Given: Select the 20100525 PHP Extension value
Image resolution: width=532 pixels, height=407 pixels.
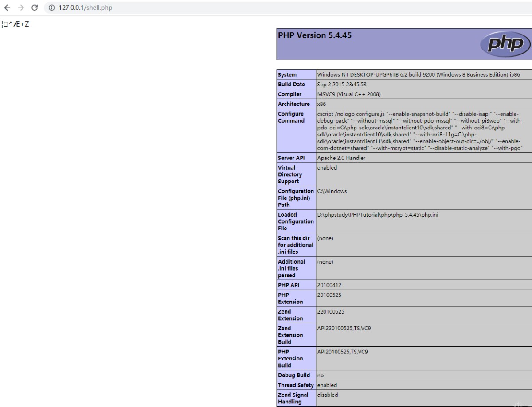Looking at the screenshot, I should 329,295.
